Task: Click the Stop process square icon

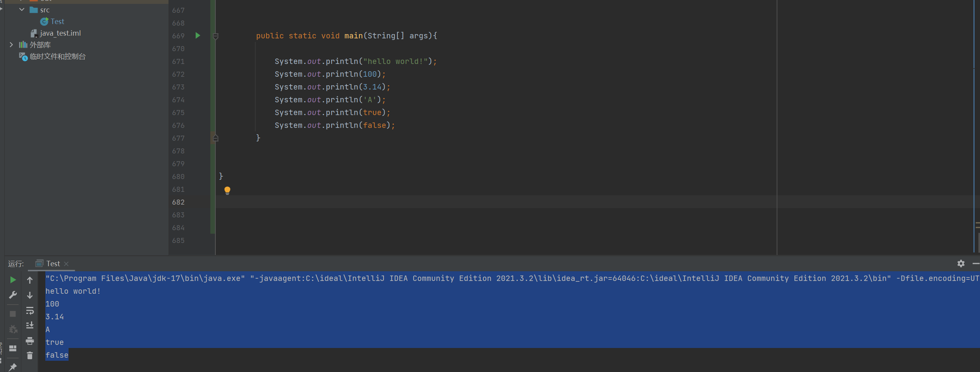Action: pyautogui.click(x=13, y=314)
